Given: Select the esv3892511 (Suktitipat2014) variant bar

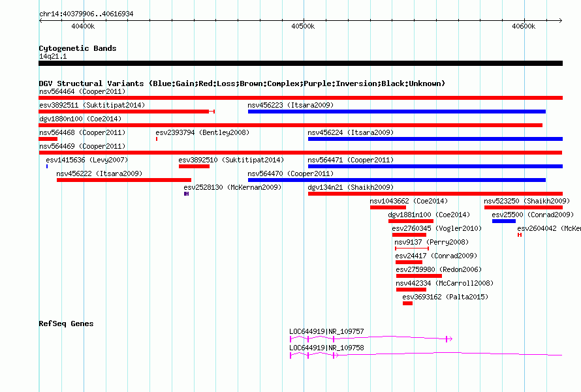Looking at the screenshot, I should pos(127,112).
